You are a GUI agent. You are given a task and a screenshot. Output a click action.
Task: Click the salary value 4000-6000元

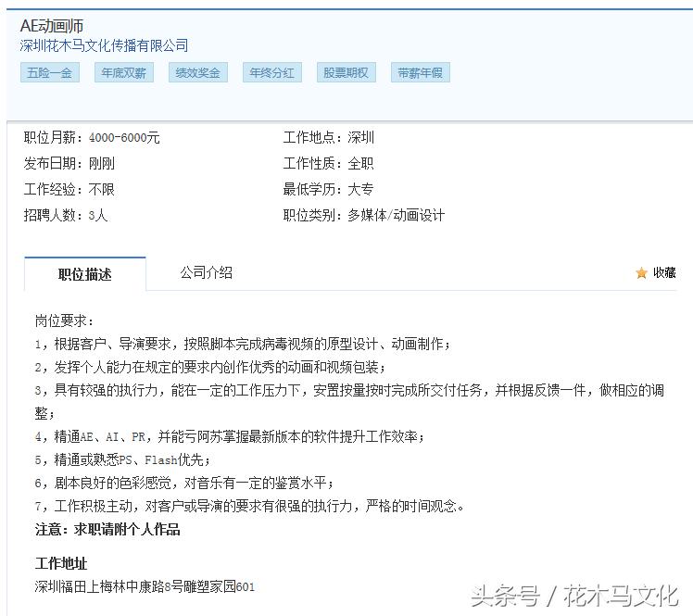coord(124,137)
